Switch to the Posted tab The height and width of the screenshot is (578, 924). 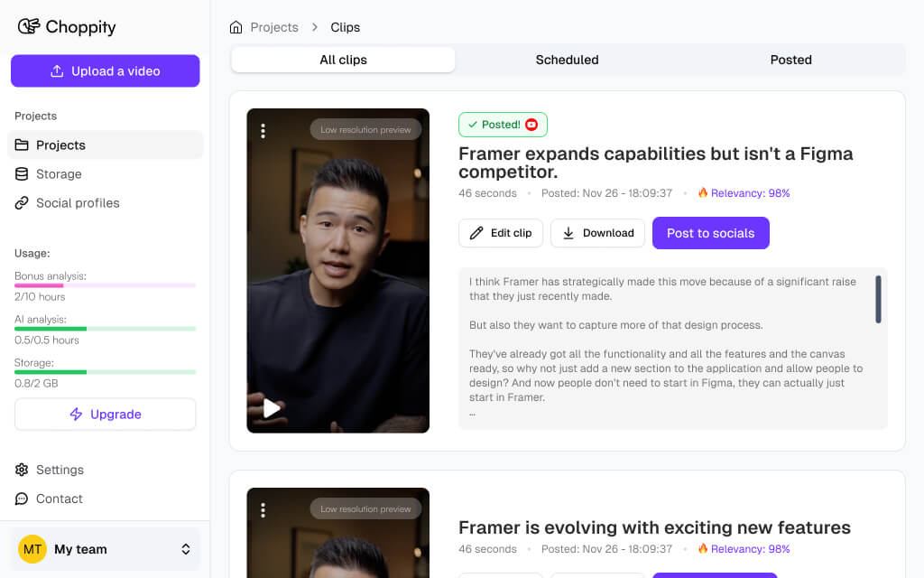790,60
